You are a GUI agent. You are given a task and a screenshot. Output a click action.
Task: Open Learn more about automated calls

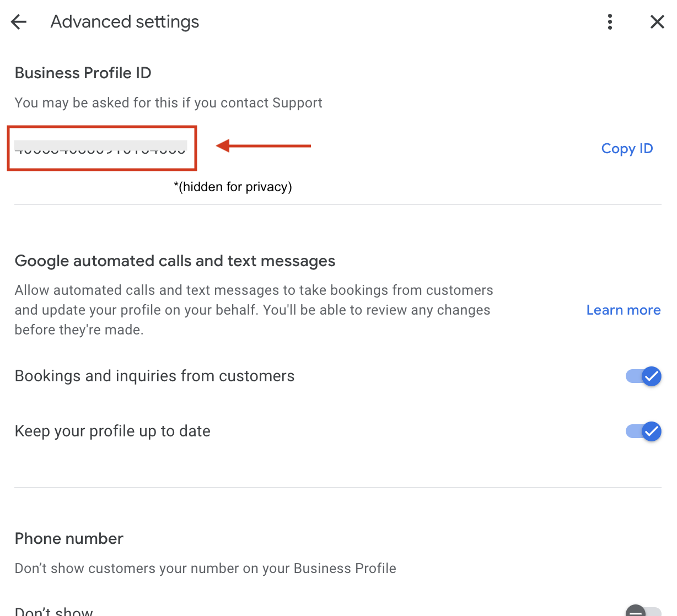[x=623, y=310]
